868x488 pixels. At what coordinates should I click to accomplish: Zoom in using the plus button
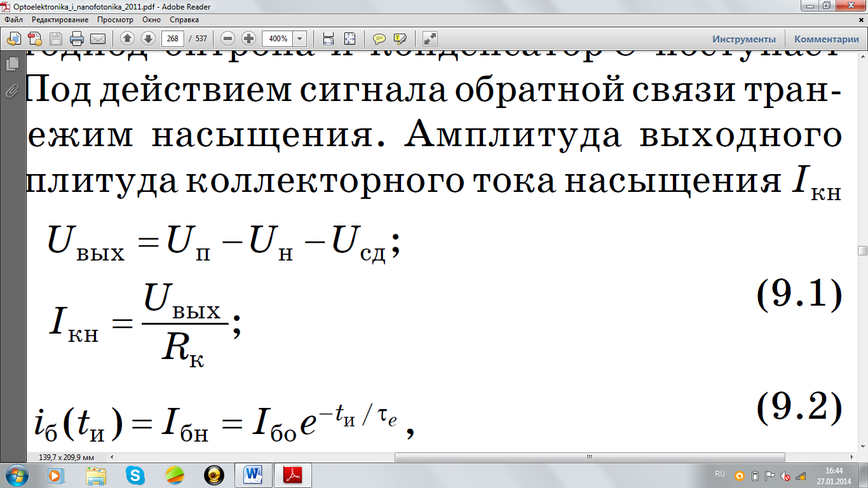click(x=248, y=38)
